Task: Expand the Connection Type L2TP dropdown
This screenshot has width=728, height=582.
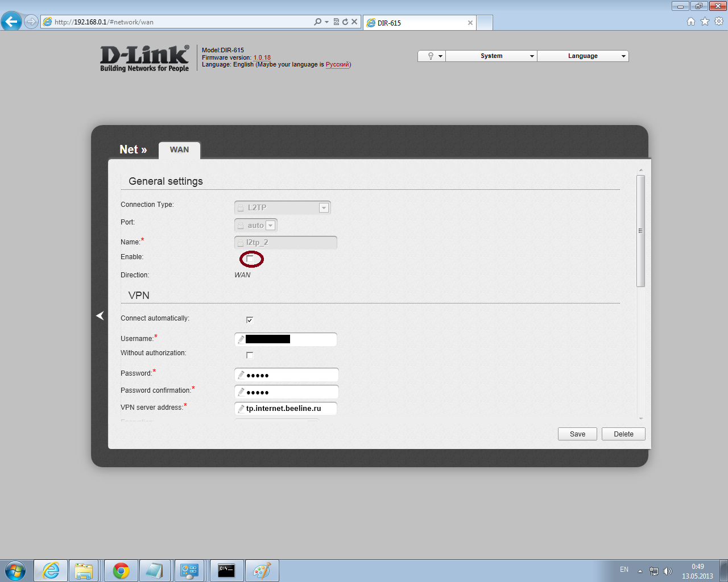Action: click(x=283, y=207)
